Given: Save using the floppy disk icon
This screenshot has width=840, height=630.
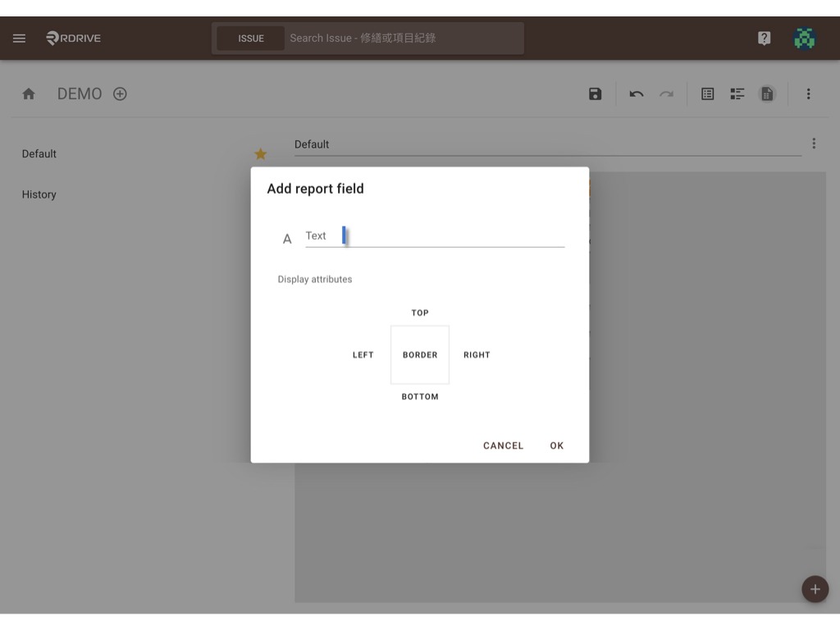Looking at the screenshot, I should pyautogui.click(x=595, y=94).
